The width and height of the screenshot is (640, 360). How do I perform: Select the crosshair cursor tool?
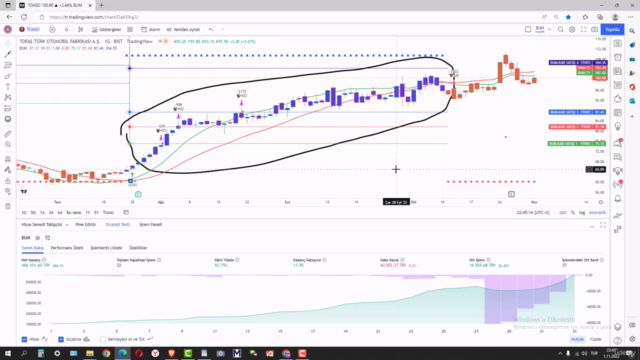point(8,43)
